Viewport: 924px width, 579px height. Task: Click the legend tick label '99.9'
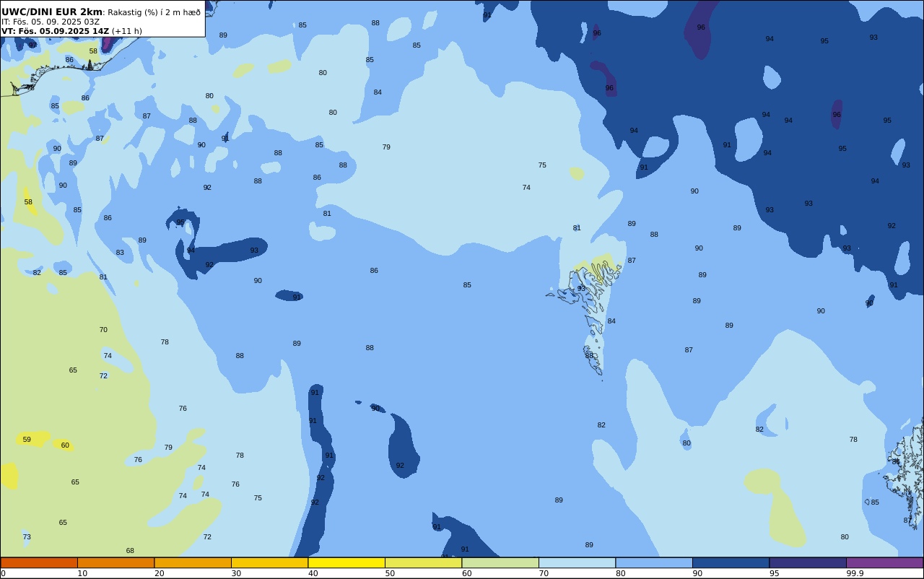pos(855,573)
